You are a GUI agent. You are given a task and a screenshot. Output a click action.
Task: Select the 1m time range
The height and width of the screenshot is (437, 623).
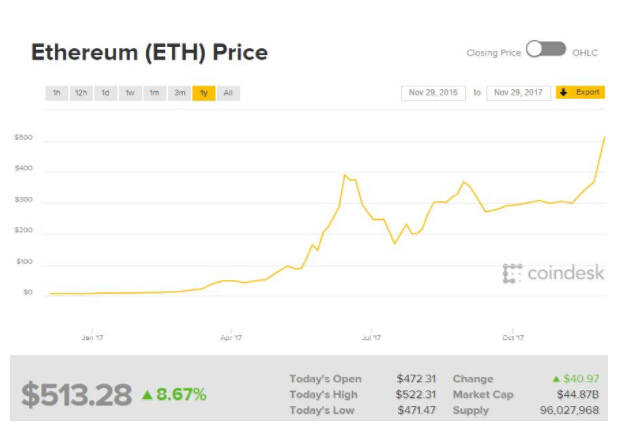154,93
